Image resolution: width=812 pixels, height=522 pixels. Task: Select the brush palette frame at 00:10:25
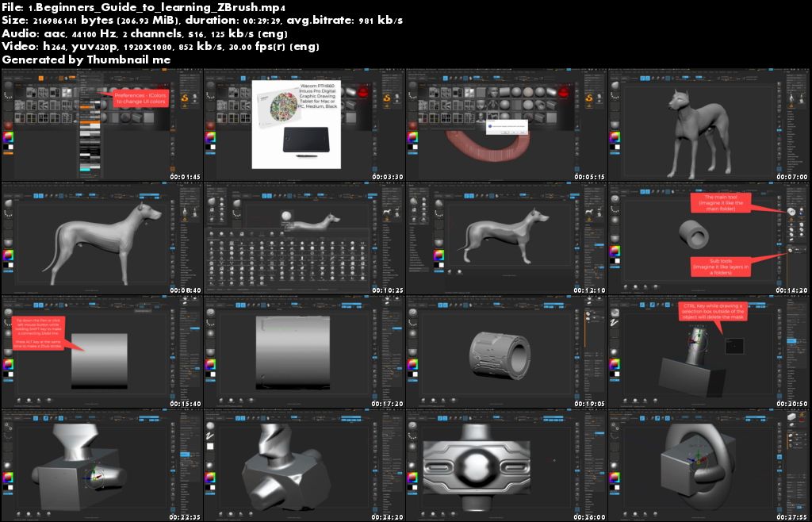point(304,238)
